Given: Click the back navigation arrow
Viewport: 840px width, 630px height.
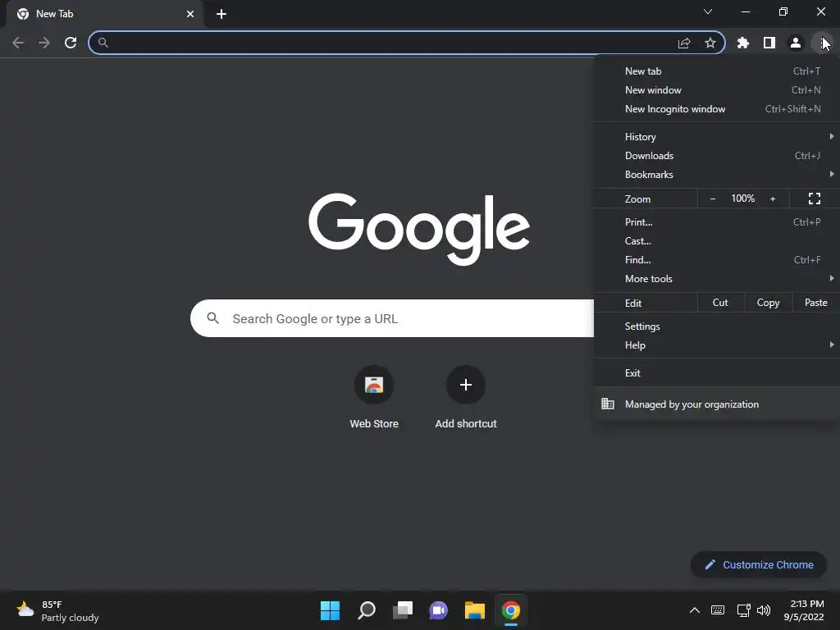Looking at the screenshot, I should [x=18, y=43].
